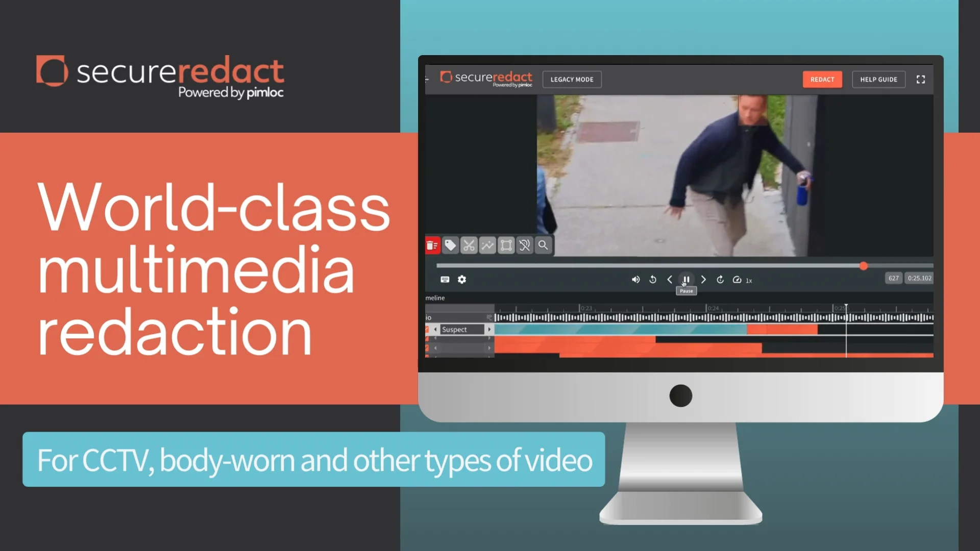Click the orange playback progress handle

coord(863,266)
